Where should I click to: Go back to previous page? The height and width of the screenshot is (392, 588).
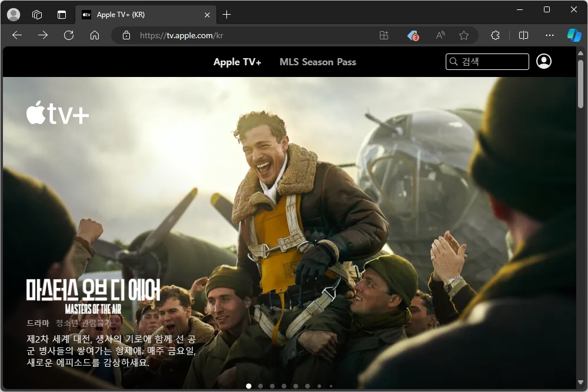(x=17, y=35)
